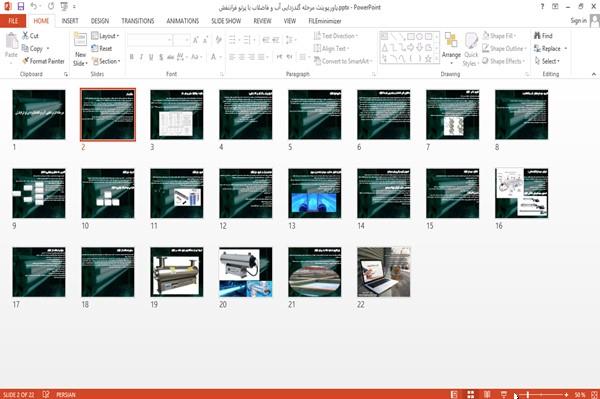
Task: Click the Cut command
Action: pos(30,36)
